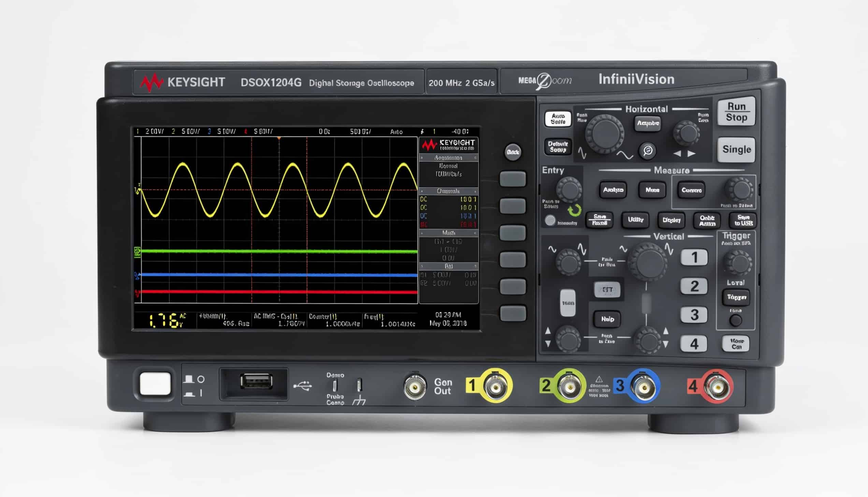Click the orange trigger time marker atop the grid
Screen dimensions: 868x497
[x=279, y=138]
